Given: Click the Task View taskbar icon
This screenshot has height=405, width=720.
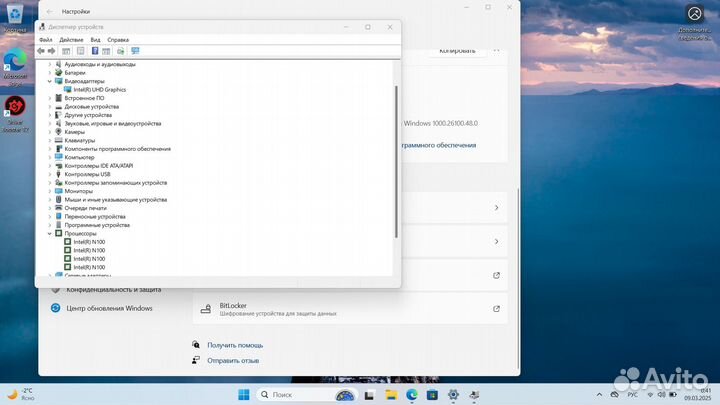Looking at the screenshot, I should point(369,394).
